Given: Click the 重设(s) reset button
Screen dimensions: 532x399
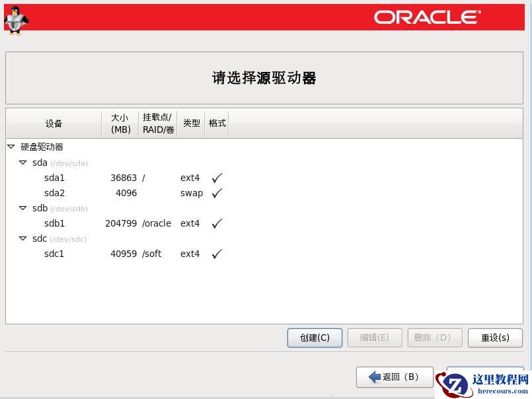Looking at the screenshot, I should tap(495, 338).
